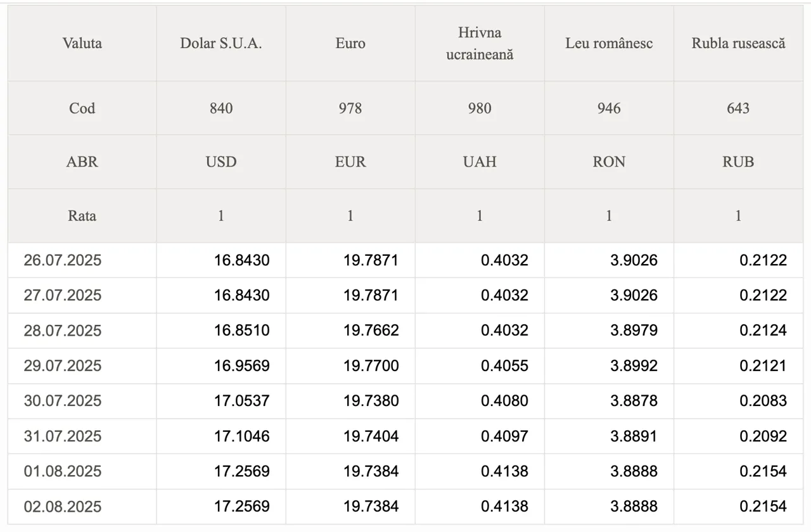Select the Valuta header cell
This screenshot has height=532, width=811.
pos(82,43)
